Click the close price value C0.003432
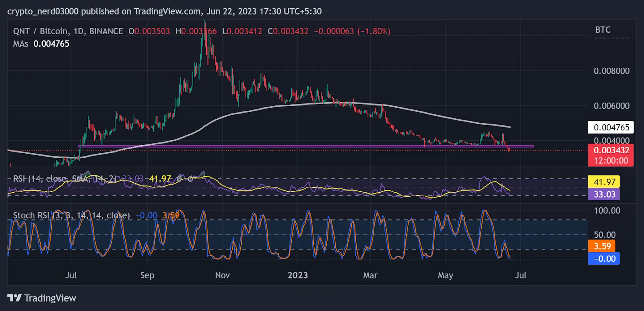Image resolution: width=644 pixels, height=311 pixels. 288,31
